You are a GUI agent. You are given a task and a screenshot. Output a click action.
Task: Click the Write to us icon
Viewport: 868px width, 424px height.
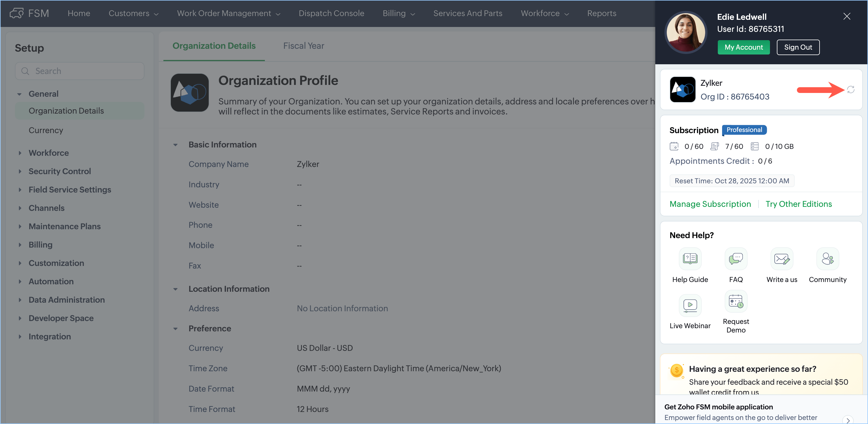tap(781, 259)
